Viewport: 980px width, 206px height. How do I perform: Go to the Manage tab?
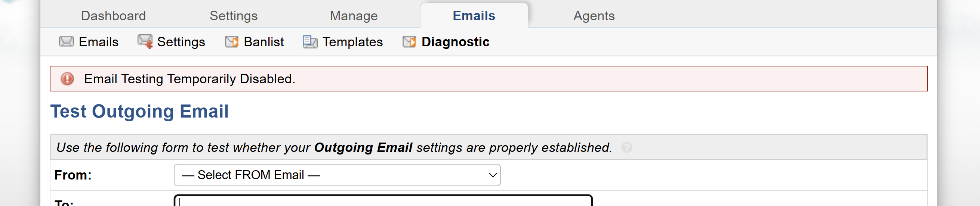click(354, 16)
